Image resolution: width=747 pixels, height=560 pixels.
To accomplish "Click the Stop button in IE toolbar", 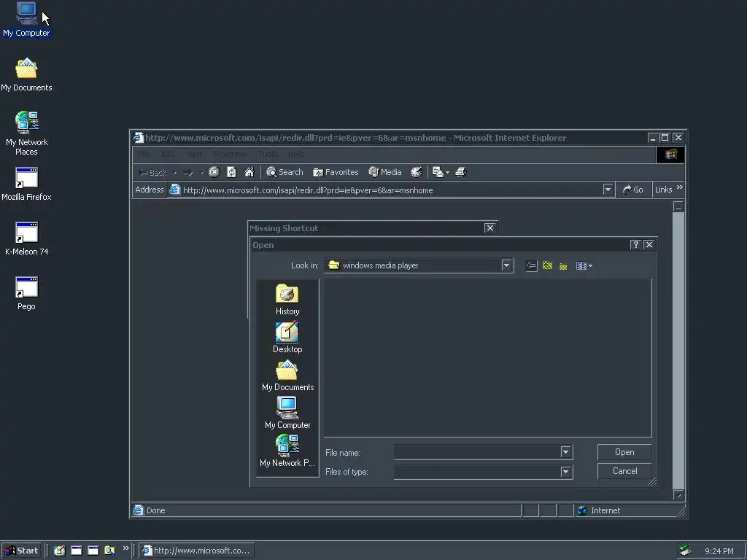I will click(x=214, y=172).
